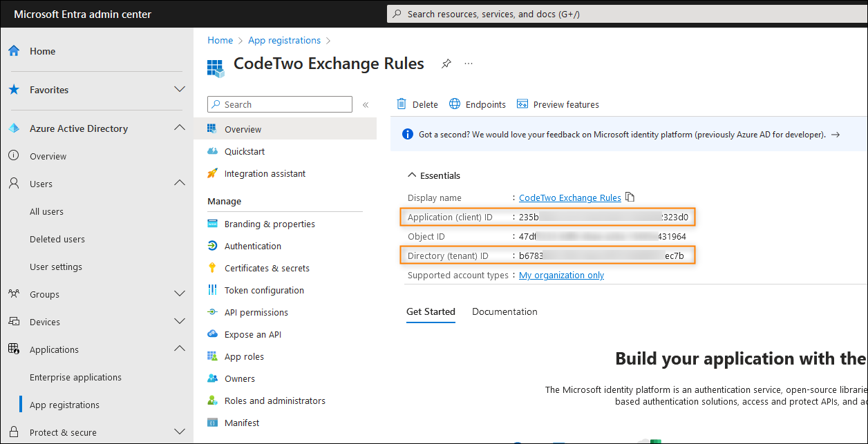Click the Certificates & secrets key icon
The width and height of the screenshot is (868, 444).
point(212,268)
